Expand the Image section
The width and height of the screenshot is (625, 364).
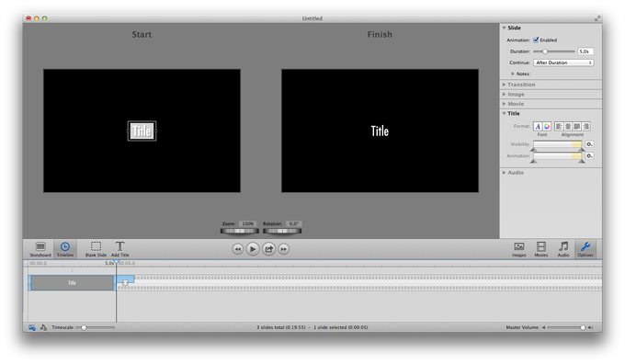505,94
